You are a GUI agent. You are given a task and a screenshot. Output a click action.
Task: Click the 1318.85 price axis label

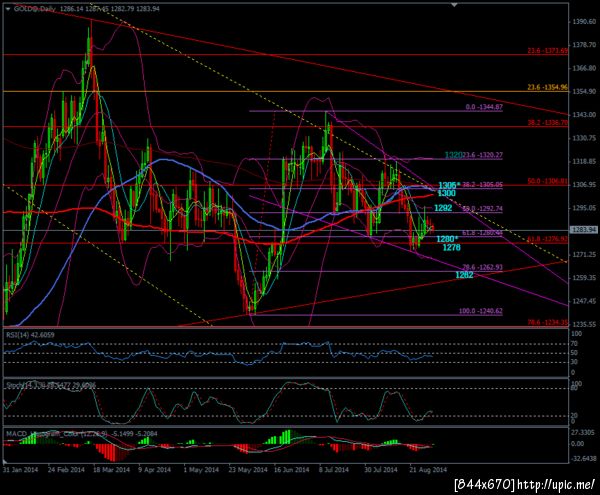point(584,161)
